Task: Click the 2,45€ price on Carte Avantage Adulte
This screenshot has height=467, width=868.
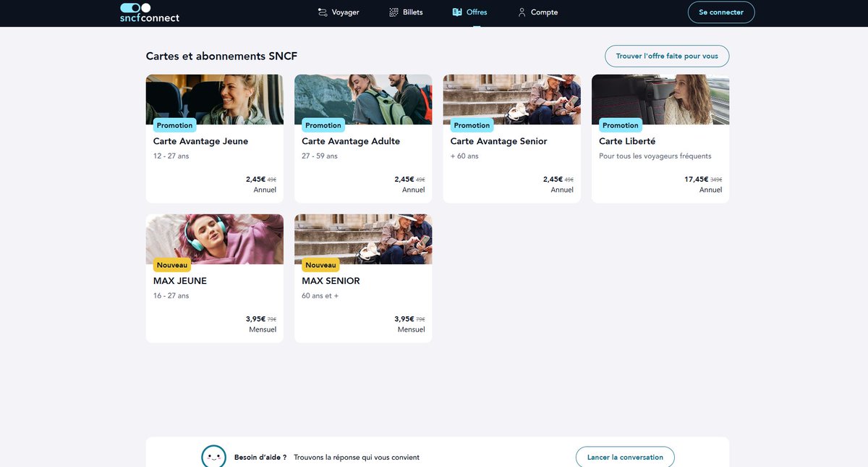Action: (x=404, y=179)
